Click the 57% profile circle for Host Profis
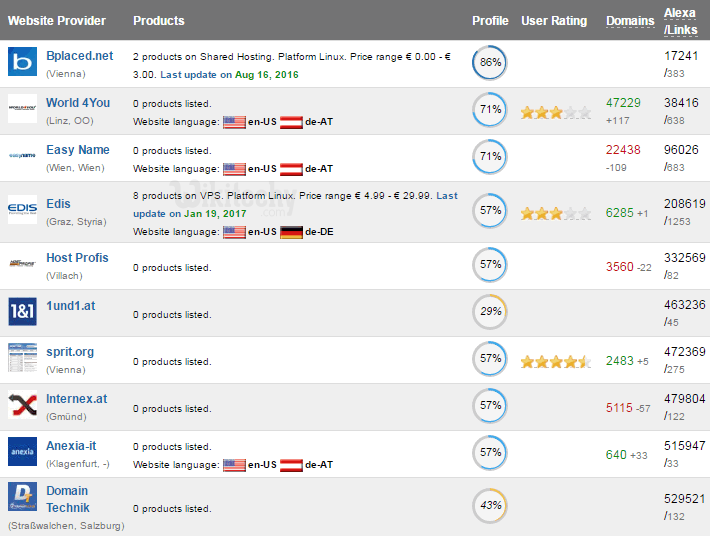This screenshot has height=536, width=710. pyautogui.click(x=490, y=264)
